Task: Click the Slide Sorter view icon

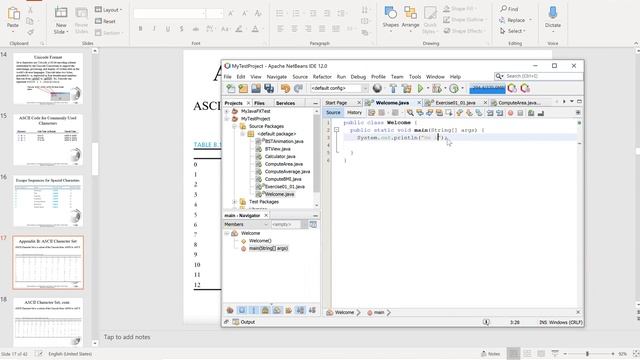Action: [527, 353]
